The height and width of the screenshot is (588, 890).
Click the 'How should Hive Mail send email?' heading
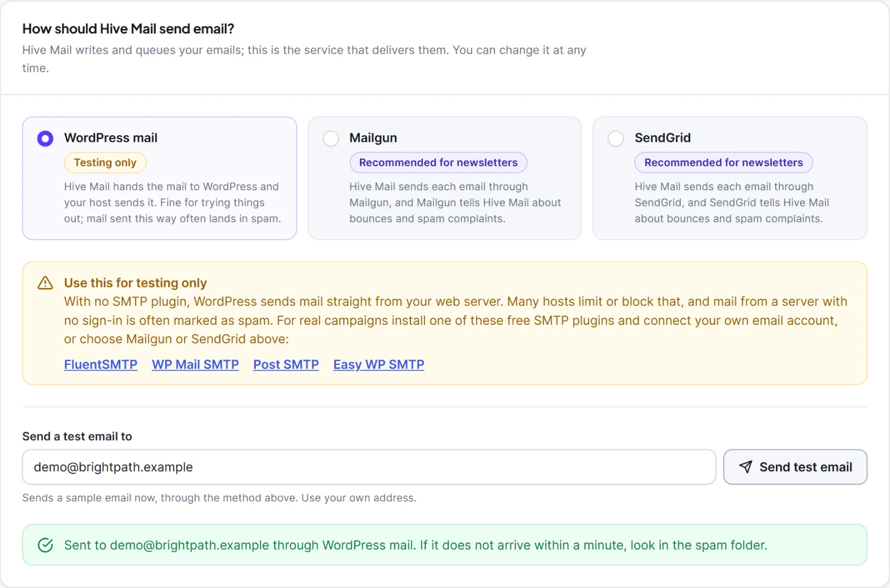click(x=128, y=29)
